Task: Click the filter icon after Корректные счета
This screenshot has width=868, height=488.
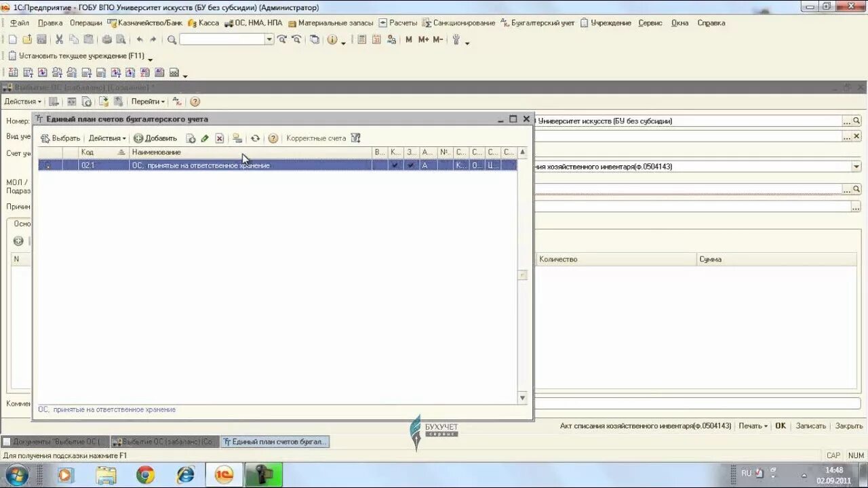Action: 355,138
